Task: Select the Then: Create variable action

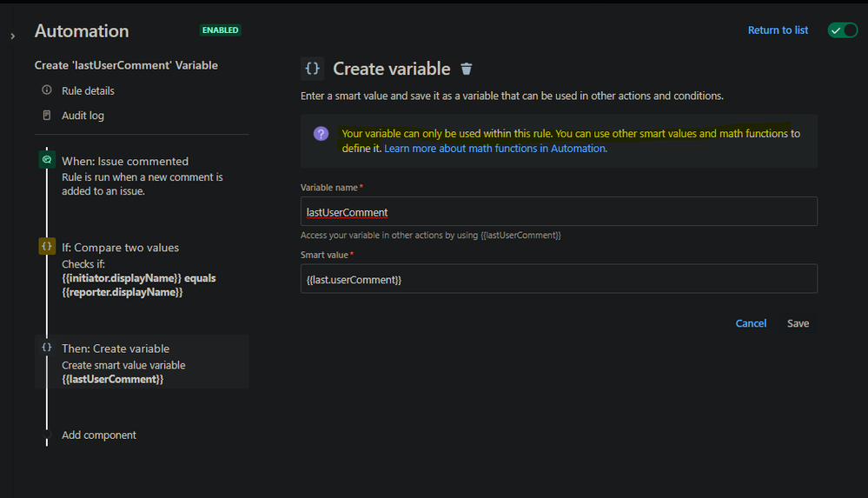Action: click(142, 362)
